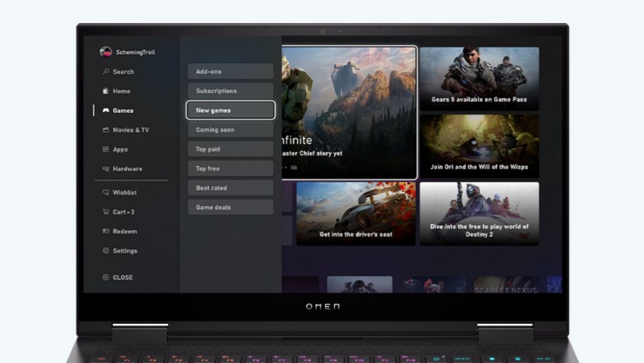Open Movies & TV sidebar icon
Screen dimensions: 644x363
pyautogui.click(x=106, y=130)
